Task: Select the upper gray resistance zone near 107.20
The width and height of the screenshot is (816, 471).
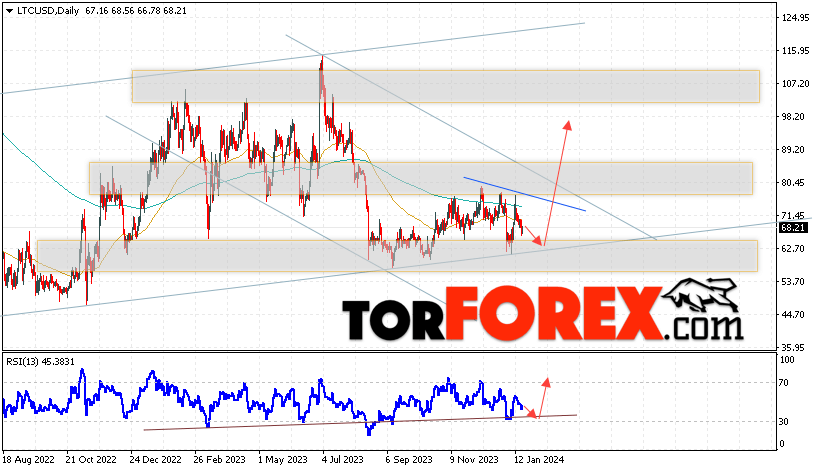Action: pyautogui.click(x=445, y=86)
